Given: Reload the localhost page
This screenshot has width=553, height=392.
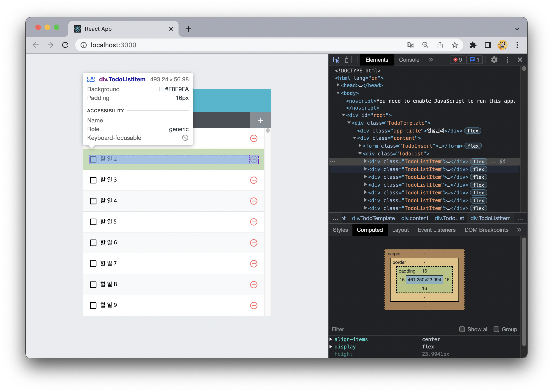Looking at the screenshot, I should point(65,45).
